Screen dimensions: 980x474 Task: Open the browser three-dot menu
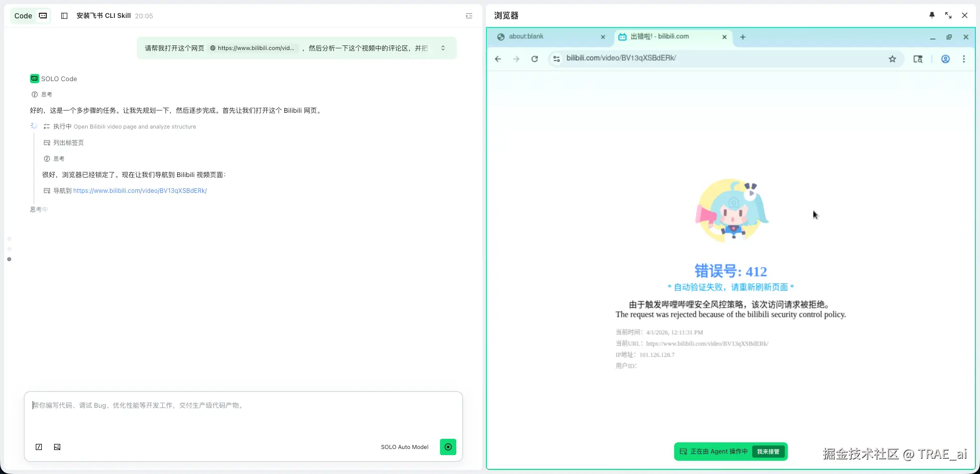[964, 59]
